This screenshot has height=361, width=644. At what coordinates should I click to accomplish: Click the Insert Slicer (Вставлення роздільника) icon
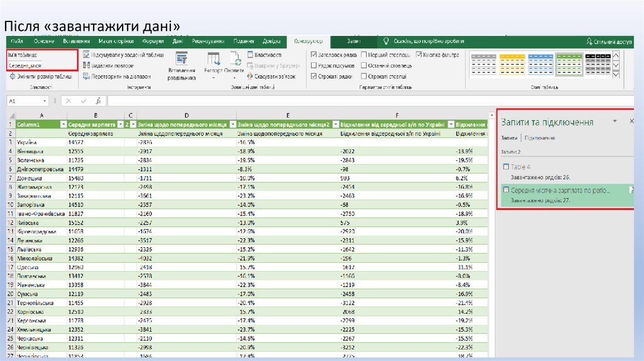[x=181, y=61]
